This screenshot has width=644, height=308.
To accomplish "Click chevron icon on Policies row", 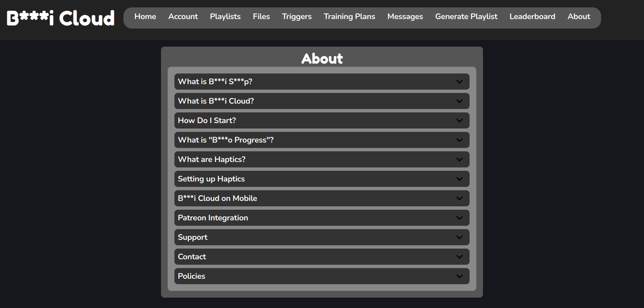I will click(x=460, y=276).
